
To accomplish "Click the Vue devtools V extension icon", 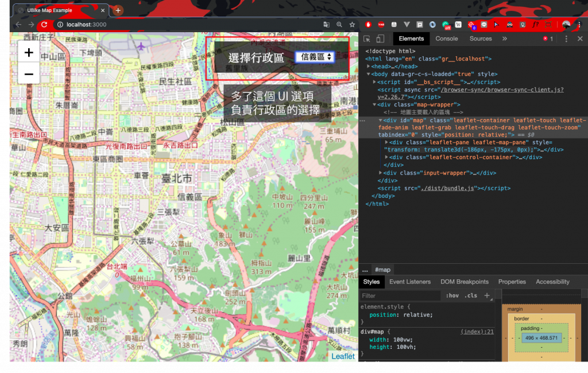I will (x=407, y=24).
